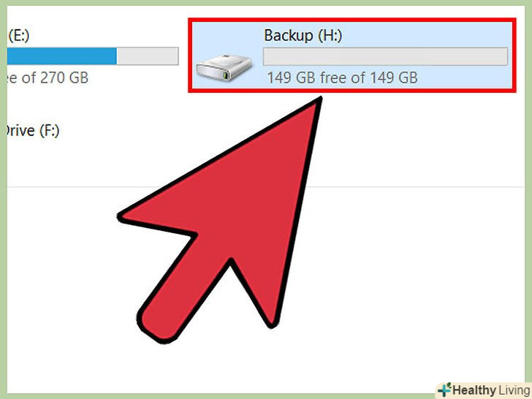Click the "of 270 GB" capacity text

point(55,77)
